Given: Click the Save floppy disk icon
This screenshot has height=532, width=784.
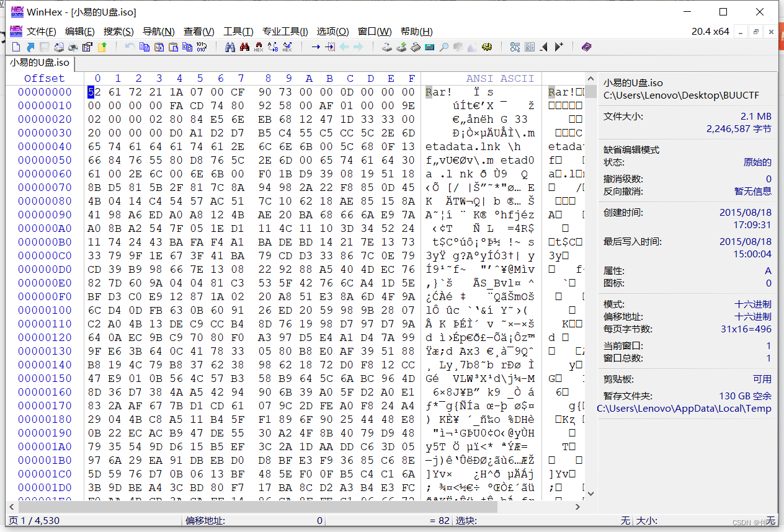Looking at the screenshot, I should pos(45,47).
